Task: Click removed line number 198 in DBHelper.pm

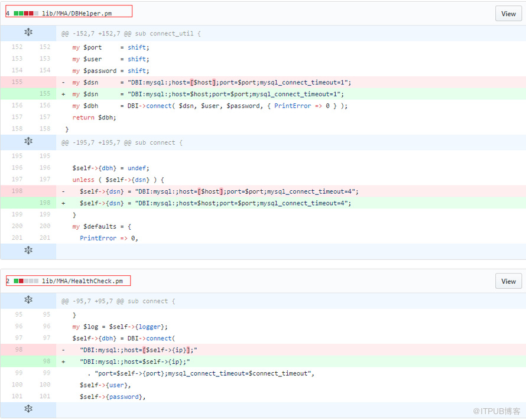Action: point(17,191)
